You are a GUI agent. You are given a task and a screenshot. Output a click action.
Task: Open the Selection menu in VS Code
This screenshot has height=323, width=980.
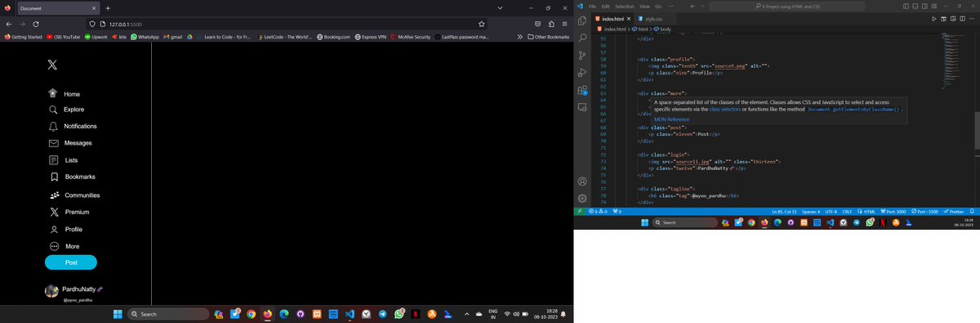pyautogui.click(x=624, y=7)
